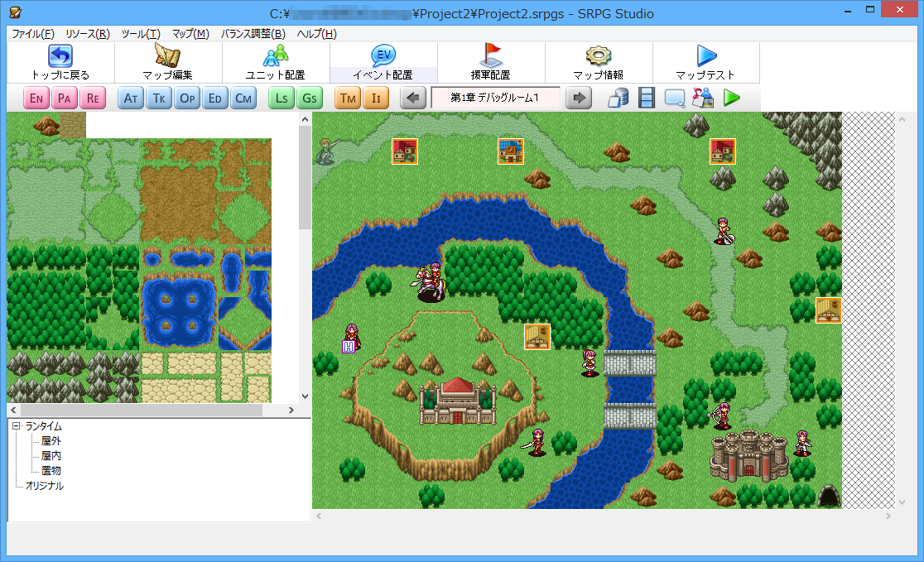Pick the brown dirt tile in palette
Image resolution: width=924 pixels, height=562 pixels.
point(179,205)
